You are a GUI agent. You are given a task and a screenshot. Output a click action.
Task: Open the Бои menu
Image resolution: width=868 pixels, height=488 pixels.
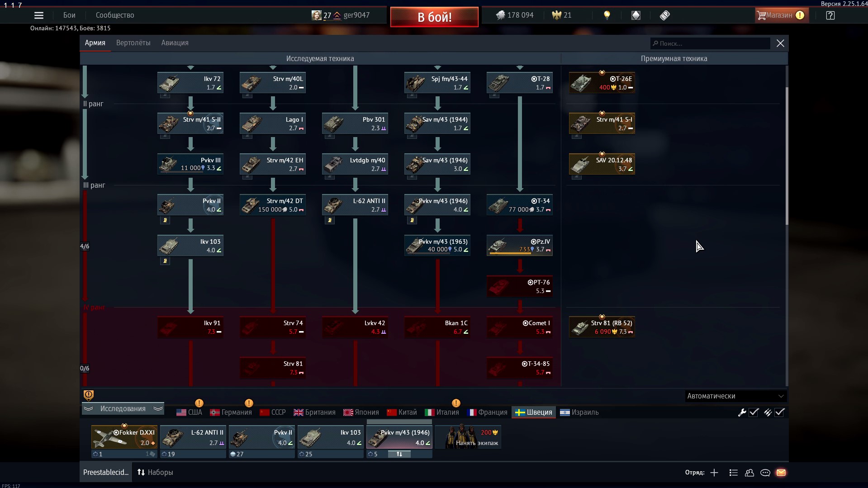[x=69, y=15]
